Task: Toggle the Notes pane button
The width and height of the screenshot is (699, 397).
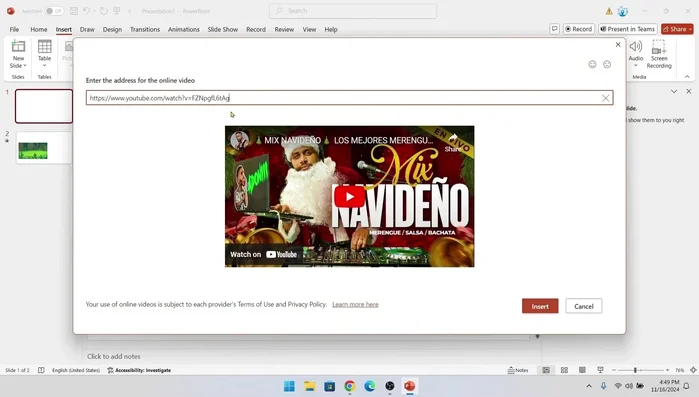Action: [518, 370]
